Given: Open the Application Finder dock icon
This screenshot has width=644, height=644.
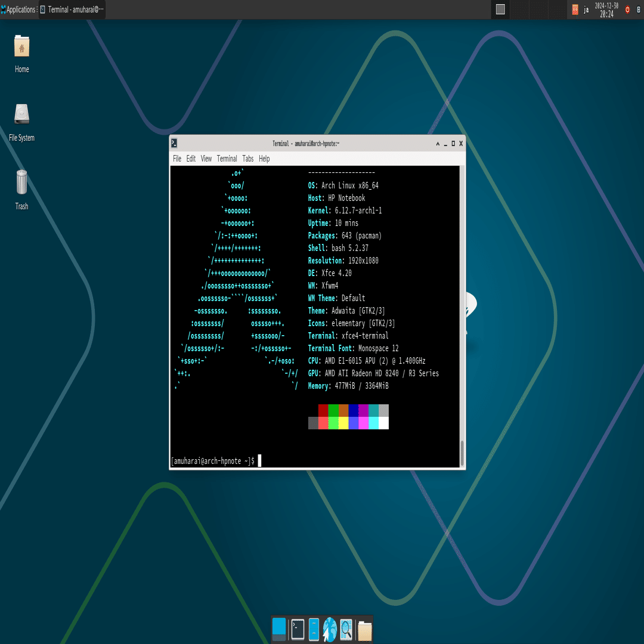Looking at the screenshot, I should click(x=346, y=628).
